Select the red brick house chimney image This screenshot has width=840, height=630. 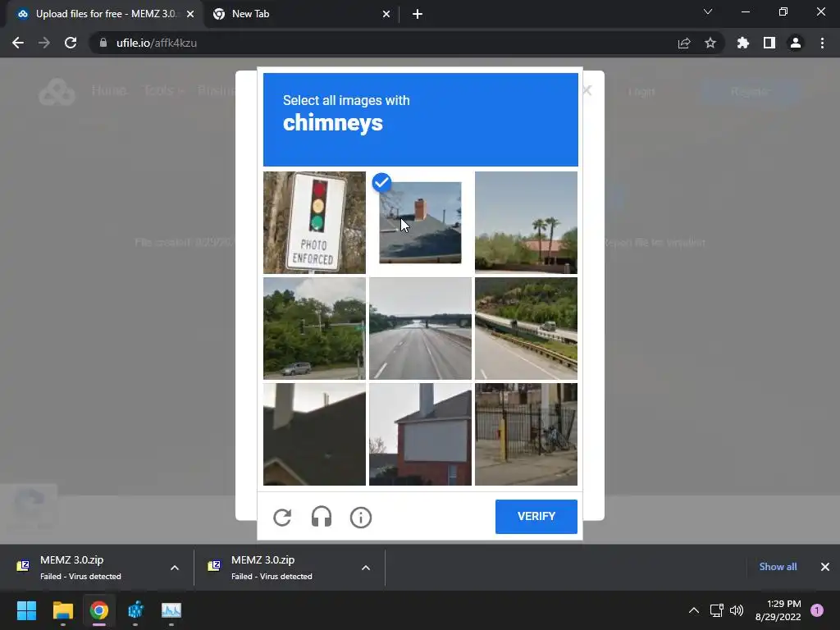[x=421, y=434]
